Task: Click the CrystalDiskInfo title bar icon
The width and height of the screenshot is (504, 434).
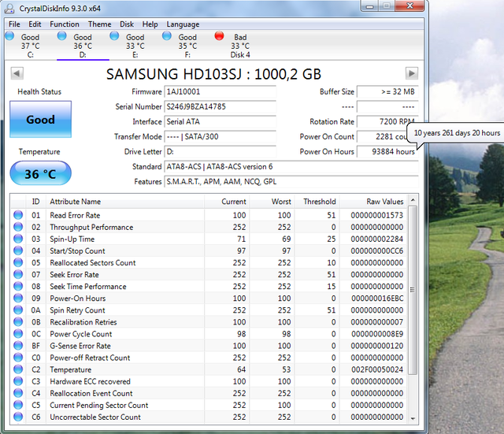Action: [10, 9]
